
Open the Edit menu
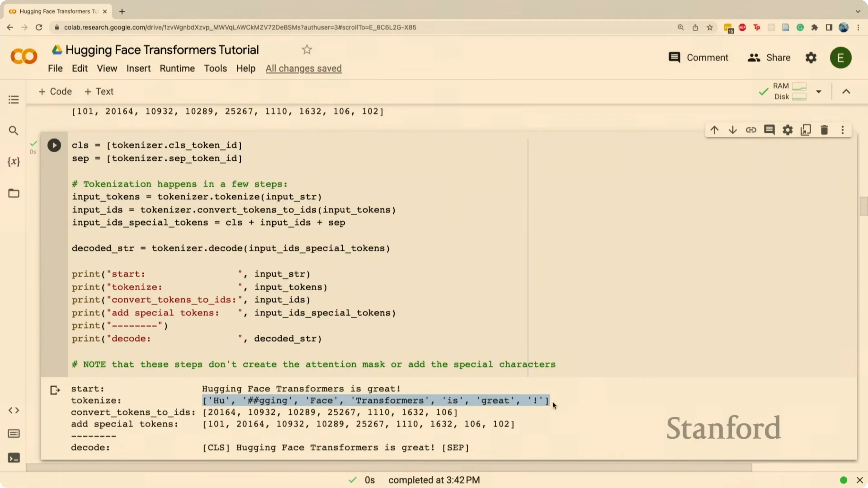point(79,68)
